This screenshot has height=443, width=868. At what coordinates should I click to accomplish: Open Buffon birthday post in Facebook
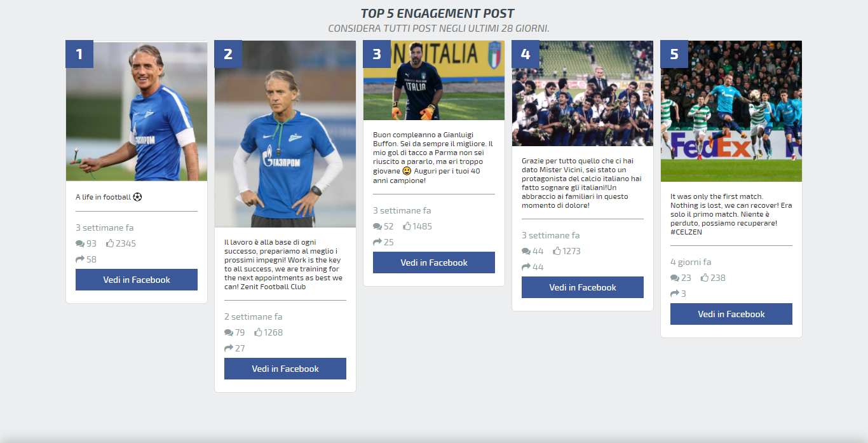coord(434,262)
